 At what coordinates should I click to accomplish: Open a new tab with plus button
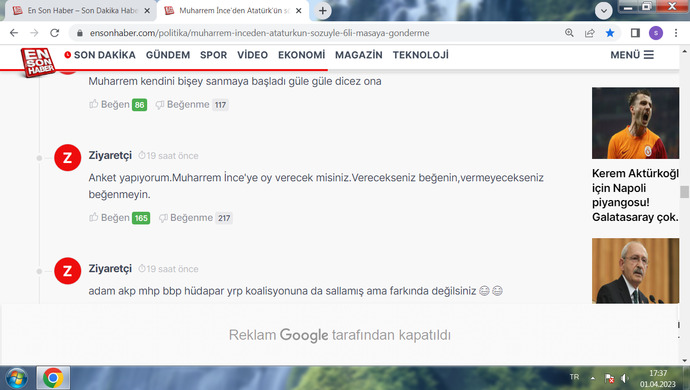click(x=323, y=11)
